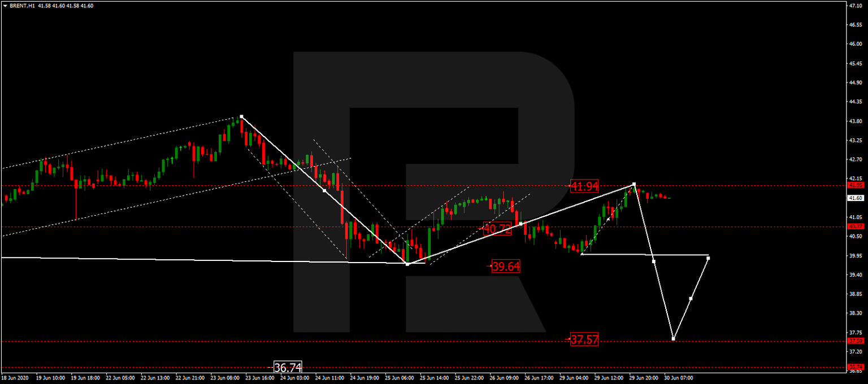Click the 42.70 price axis tick

pos(856,160)
